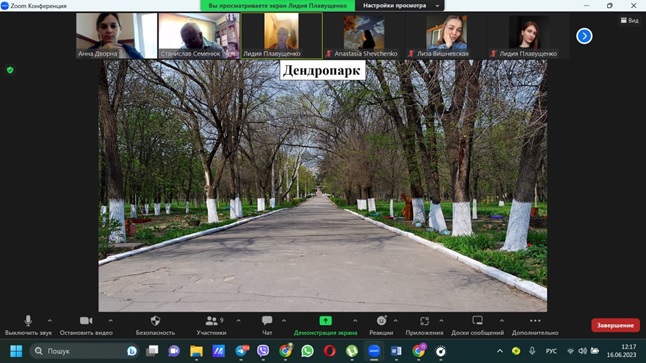Expand audio options arrow beside microphone
This screenshot has width=646, height=363.
pyautogui.click(x=50, y=320)
